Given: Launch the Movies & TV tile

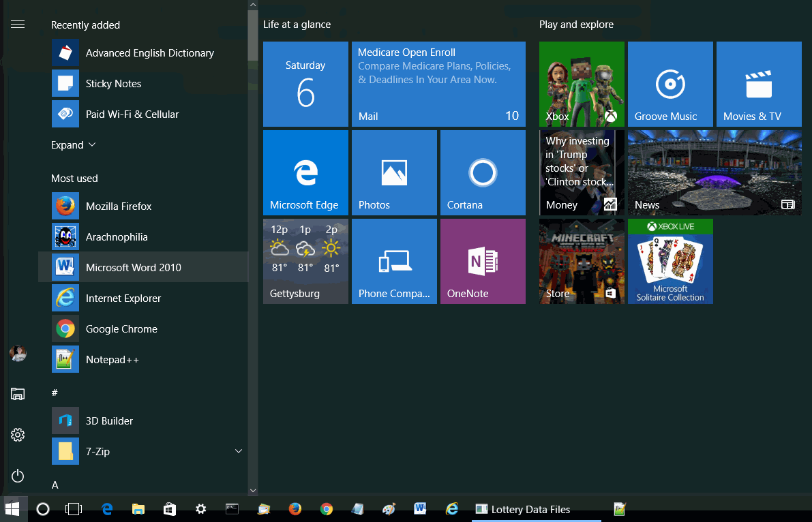Looking at the screenshot, I should pyautogui.click(x=759, y=84).
